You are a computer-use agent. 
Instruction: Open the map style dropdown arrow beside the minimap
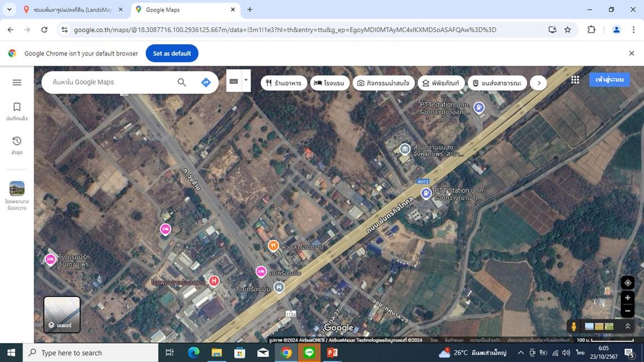click(x=245, y=81)
